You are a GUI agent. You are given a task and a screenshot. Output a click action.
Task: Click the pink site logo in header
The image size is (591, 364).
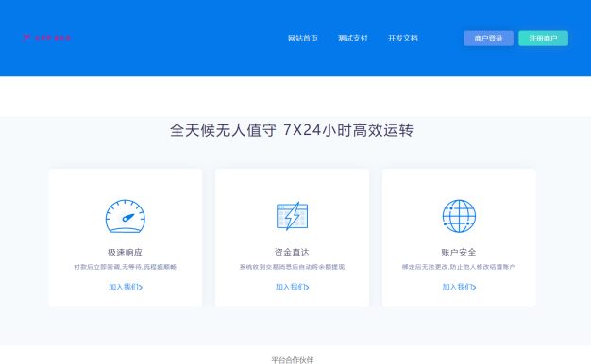pyautogui.click(x=46, y=38)
